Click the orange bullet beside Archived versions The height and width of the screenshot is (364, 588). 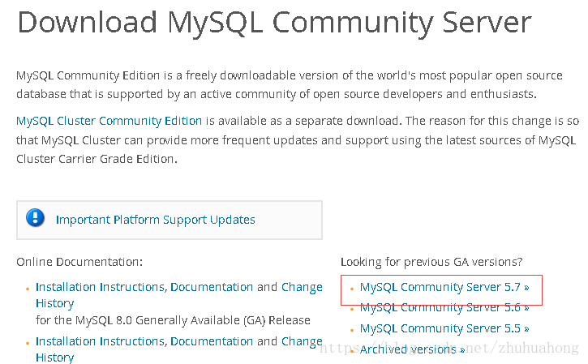click(352, 351)
